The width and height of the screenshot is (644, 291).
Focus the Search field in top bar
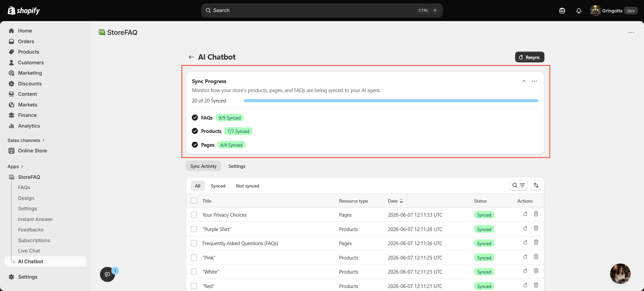point(322,10)
